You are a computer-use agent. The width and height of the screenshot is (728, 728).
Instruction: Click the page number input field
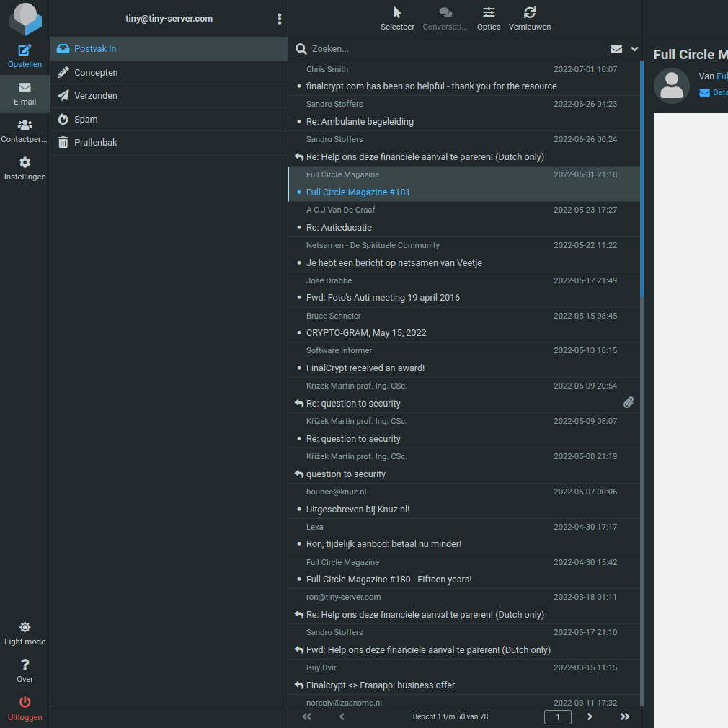tap(557, 716)
